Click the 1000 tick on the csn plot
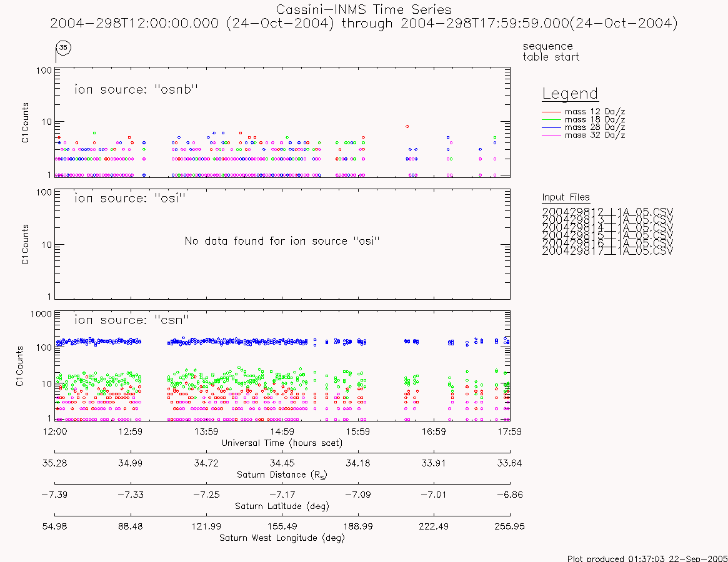728x562 pixels. (41, 314)
